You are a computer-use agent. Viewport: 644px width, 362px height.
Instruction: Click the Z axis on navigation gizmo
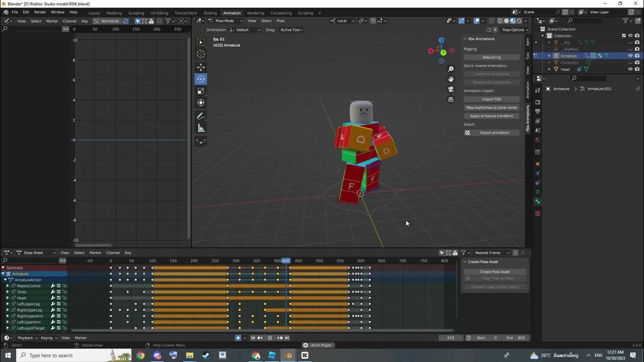tap(441, 40)
